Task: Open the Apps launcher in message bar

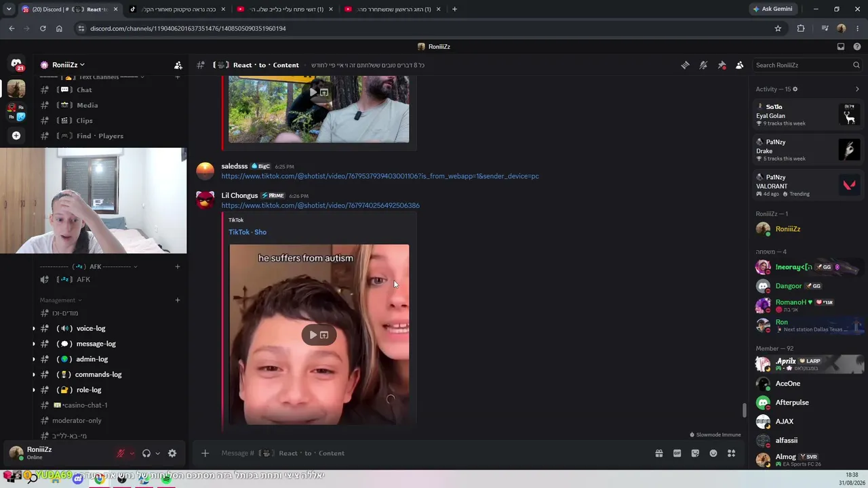Action: tap(731, 453)
